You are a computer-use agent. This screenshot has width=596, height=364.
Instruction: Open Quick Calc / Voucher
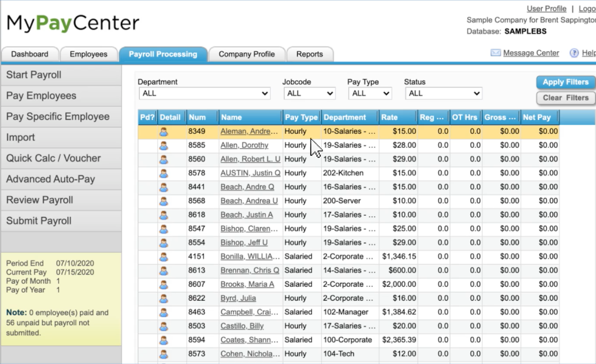(x=61, y=158)
